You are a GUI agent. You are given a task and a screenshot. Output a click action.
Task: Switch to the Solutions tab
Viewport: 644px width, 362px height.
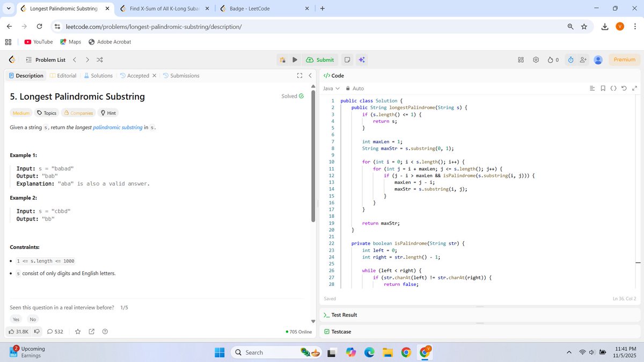click(x=98, y=76)
